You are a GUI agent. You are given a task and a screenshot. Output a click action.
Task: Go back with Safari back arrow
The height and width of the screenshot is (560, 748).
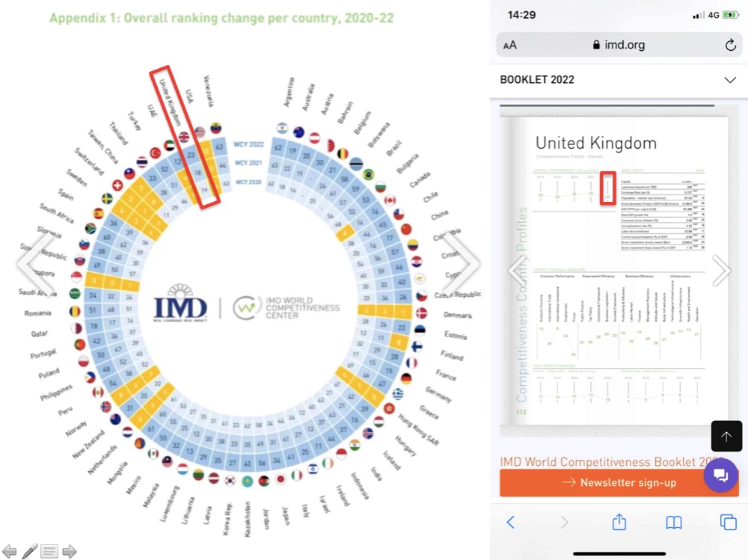(x=510, y=523)
